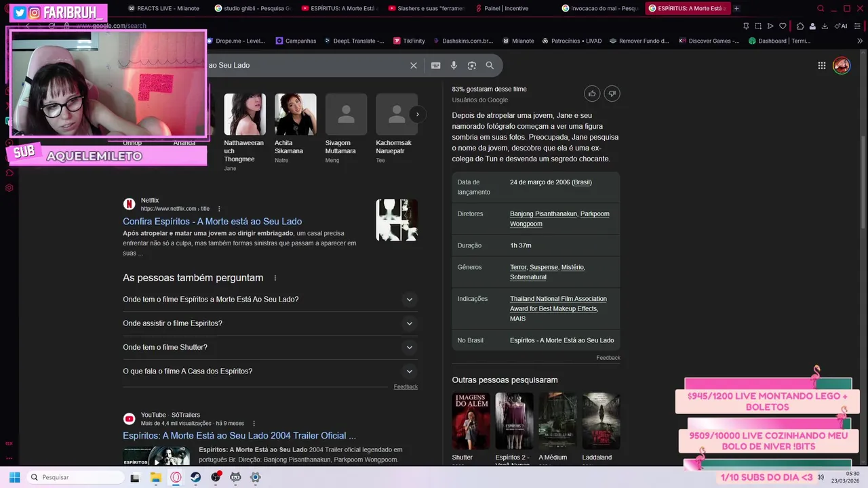Open a new browser tab

(736, 9)
